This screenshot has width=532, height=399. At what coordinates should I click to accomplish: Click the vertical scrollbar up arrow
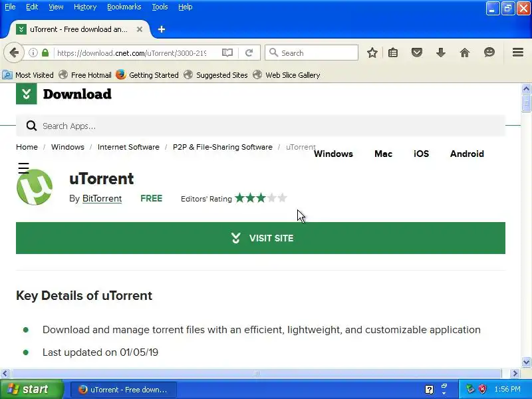[526, 89]
